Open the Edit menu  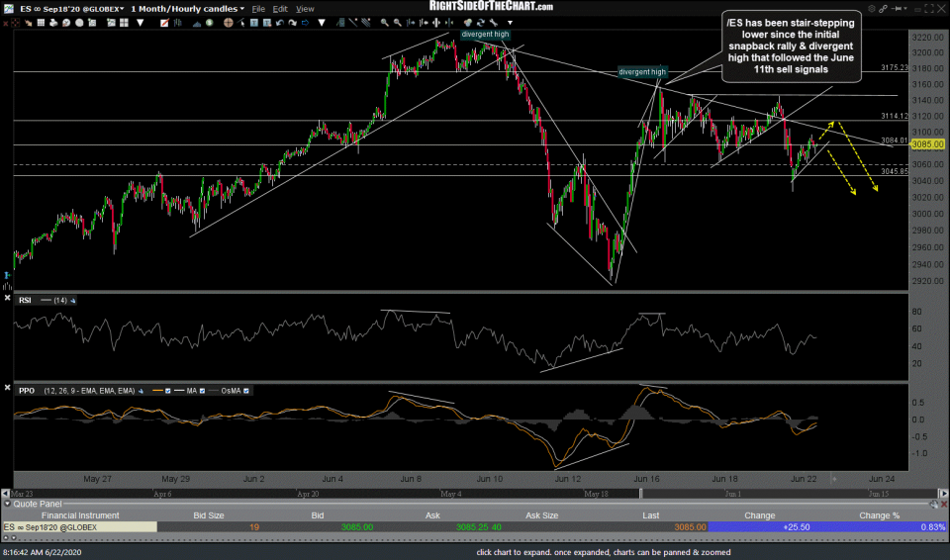(280, 9)
